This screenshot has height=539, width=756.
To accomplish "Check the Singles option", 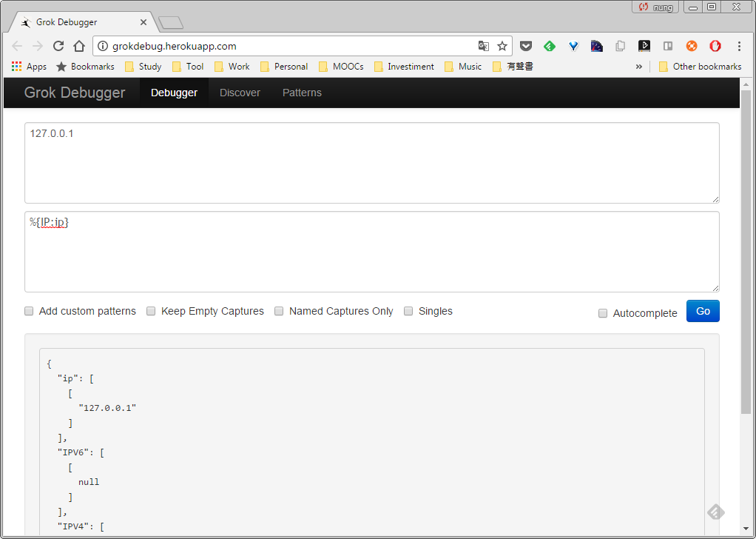I will click(408, 311).
